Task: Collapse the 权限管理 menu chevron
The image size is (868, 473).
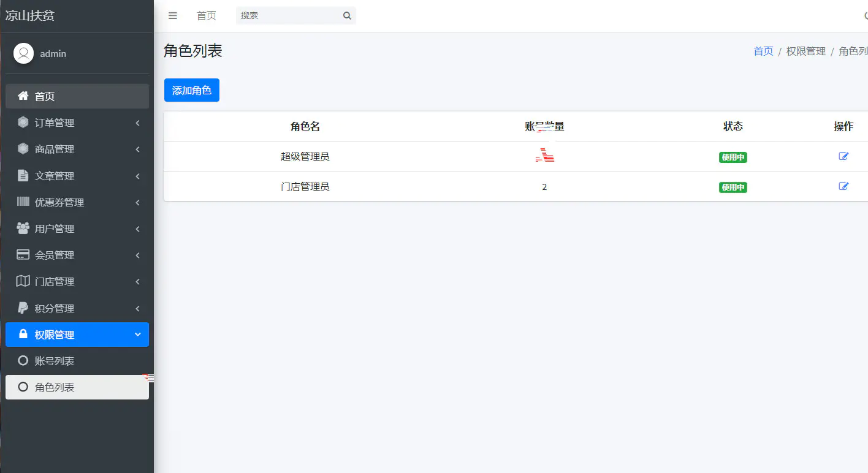Action: coord(138,335)
